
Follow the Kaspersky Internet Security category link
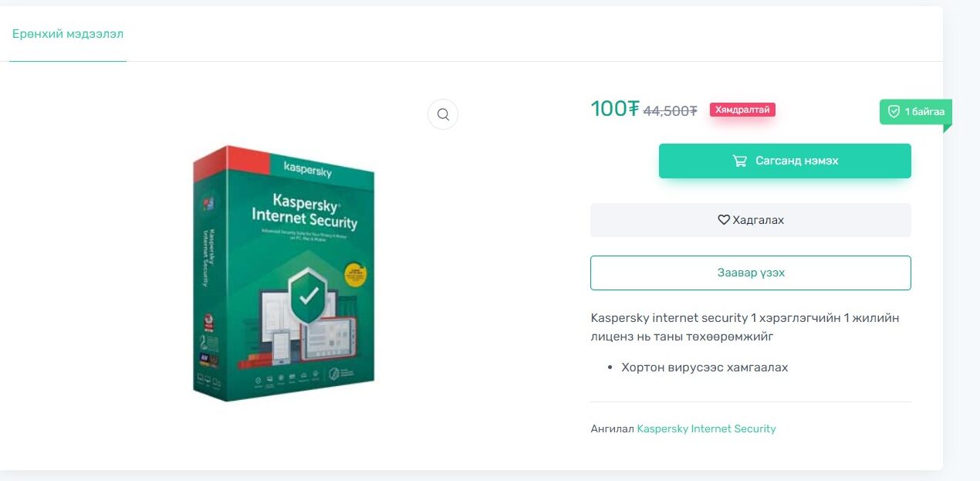tap(706, 428)
